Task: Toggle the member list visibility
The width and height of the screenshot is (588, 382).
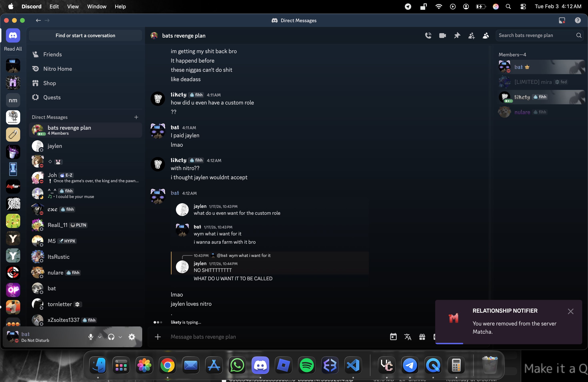Action: [x=486, y=36]
